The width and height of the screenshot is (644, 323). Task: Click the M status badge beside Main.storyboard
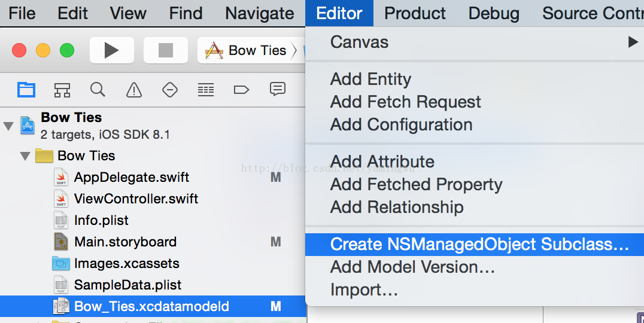click(x=275, y=242)
